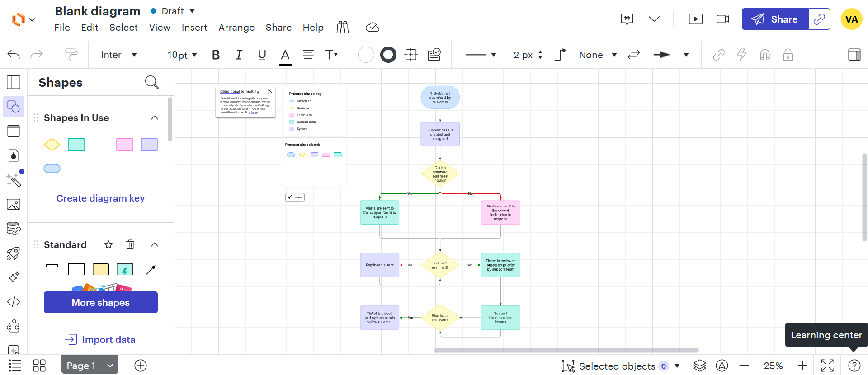The width and height of the screenshot is (868, 375).
Task: Click the insert link chain icon in toolbar
Action: pos(719,55)
